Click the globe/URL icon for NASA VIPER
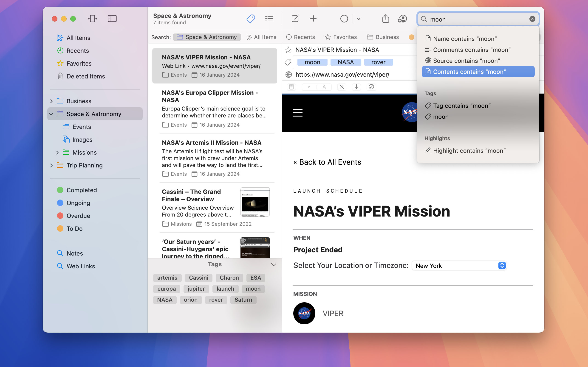 coord(289,74)
